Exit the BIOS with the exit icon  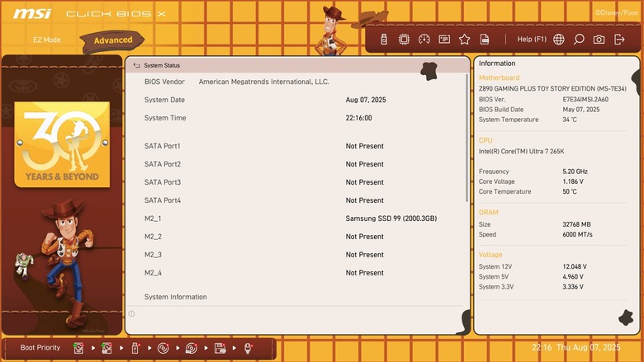[619, 40]
